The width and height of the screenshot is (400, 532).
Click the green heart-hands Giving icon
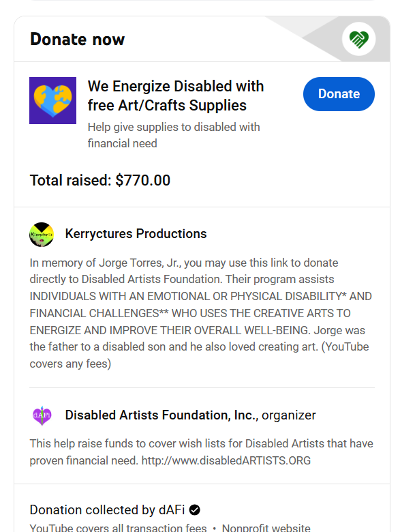pos(358,40)
